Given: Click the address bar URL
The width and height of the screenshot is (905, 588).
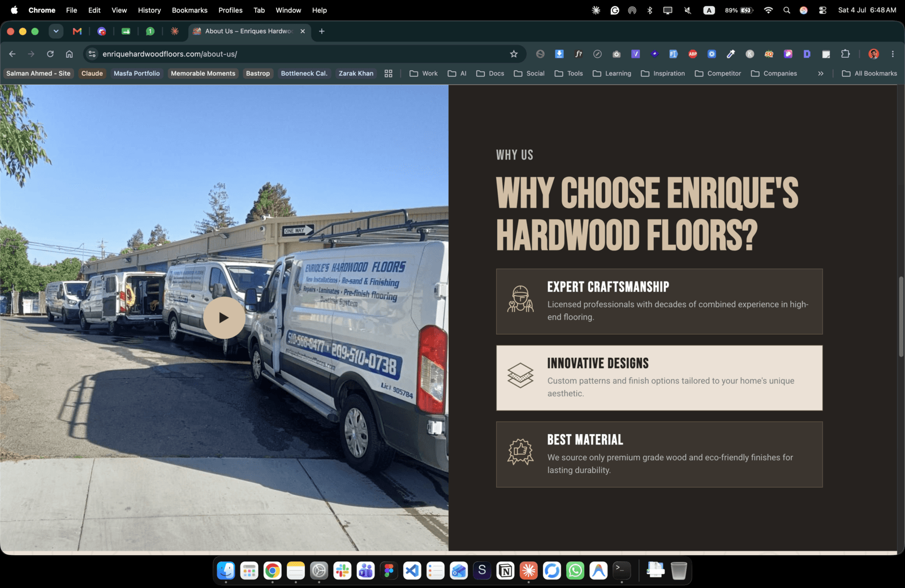Looking at the screenshot, I should coord(170,54).
